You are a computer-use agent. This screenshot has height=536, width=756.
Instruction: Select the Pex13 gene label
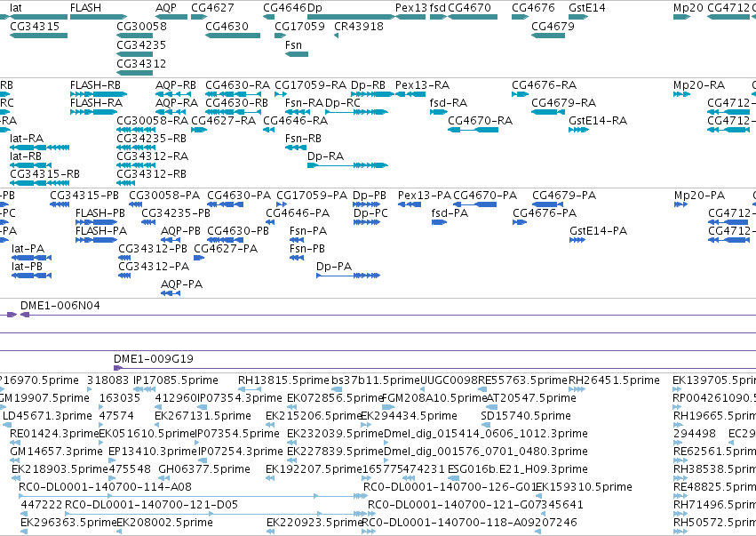[x=410, y=8]
